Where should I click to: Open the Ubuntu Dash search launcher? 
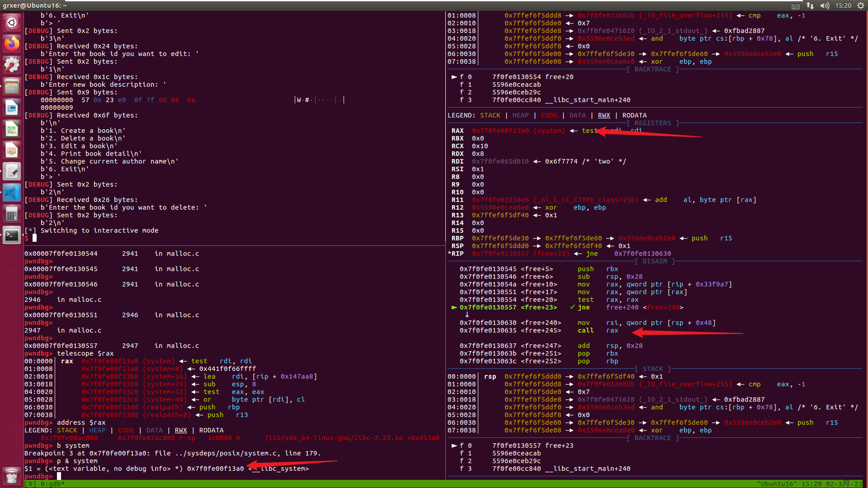[x=12, y=22]
